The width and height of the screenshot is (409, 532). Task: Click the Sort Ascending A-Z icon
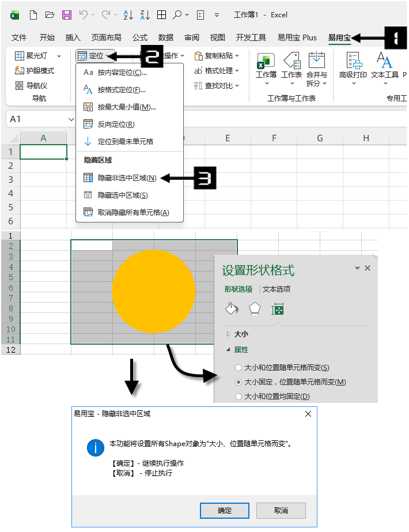coord(130,15)
